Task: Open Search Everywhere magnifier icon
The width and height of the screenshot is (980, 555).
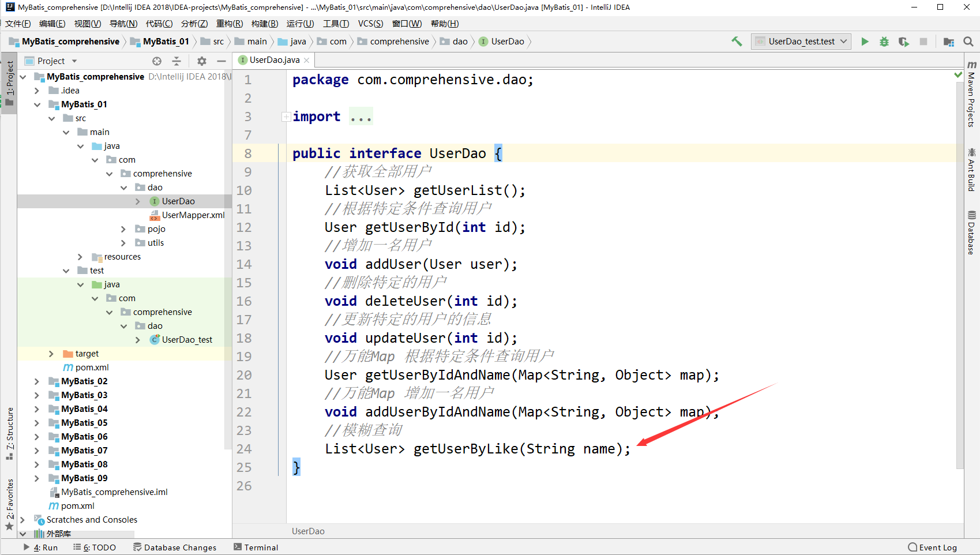Action: (968, 42)
